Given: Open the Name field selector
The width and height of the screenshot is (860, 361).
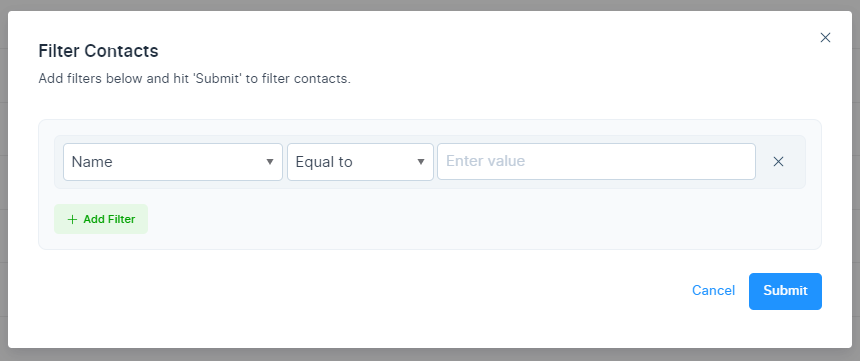Looking at the screenshot, I should [173, 162].
